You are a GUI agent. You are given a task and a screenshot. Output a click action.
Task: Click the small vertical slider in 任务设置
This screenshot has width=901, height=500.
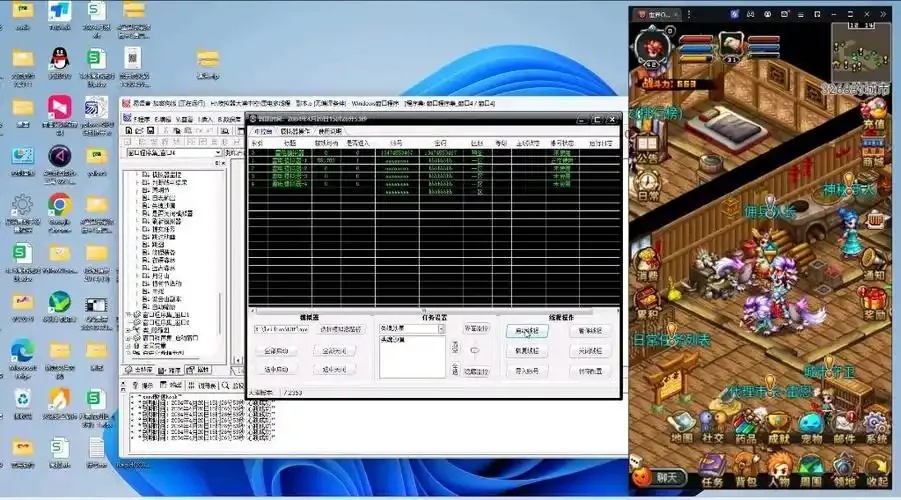475,350
